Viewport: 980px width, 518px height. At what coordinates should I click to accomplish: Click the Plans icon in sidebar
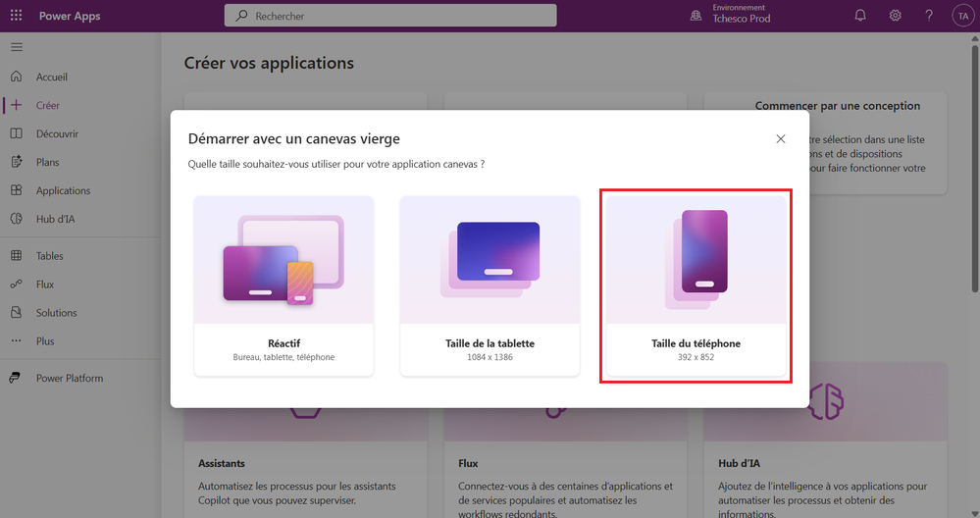(17, 162)
